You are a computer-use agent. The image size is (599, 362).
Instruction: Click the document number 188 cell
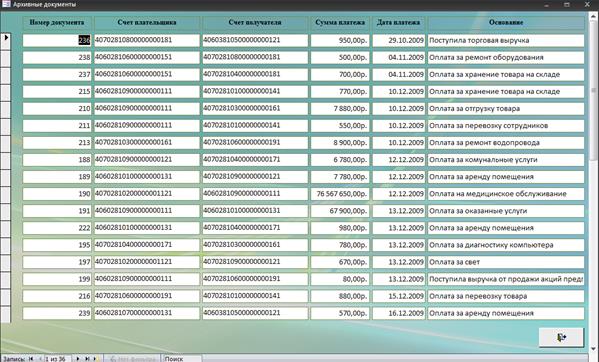pos(57,160)
